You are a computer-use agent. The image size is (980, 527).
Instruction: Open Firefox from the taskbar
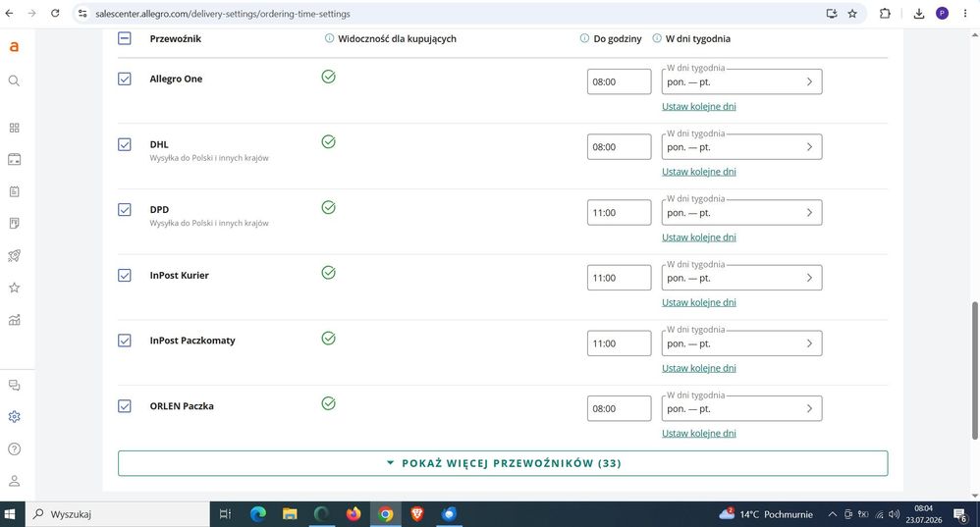354,514
